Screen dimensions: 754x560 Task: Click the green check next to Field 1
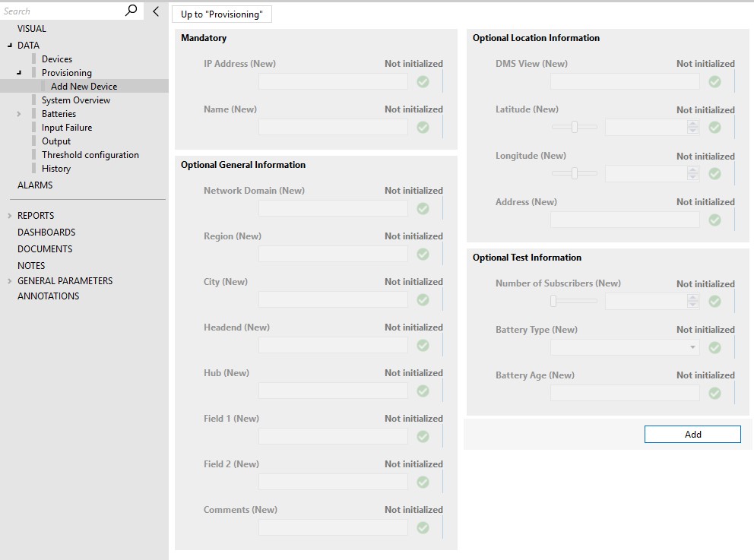coord(423,436)
